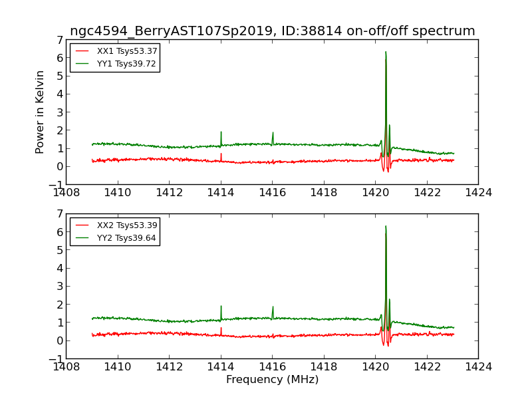This screenshot has width=532, height=399.
Task: Click the green line sample beside YY2
Action: pyautogui.click(x=82, y=238)
